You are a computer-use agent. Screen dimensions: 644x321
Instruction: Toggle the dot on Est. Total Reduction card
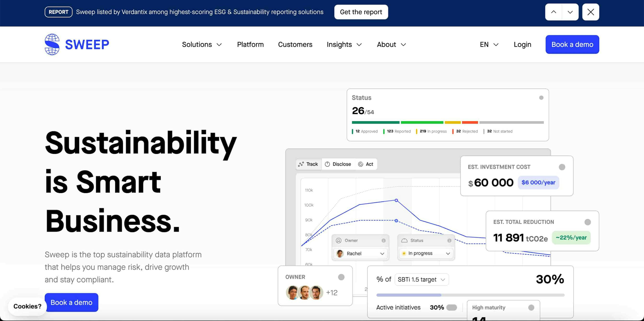[x=587, y=222]
